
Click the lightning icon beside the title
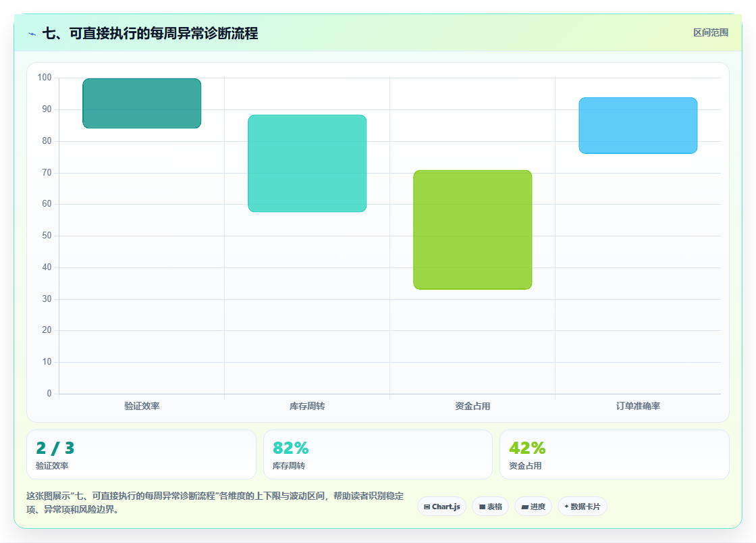(x=32, y=34)
